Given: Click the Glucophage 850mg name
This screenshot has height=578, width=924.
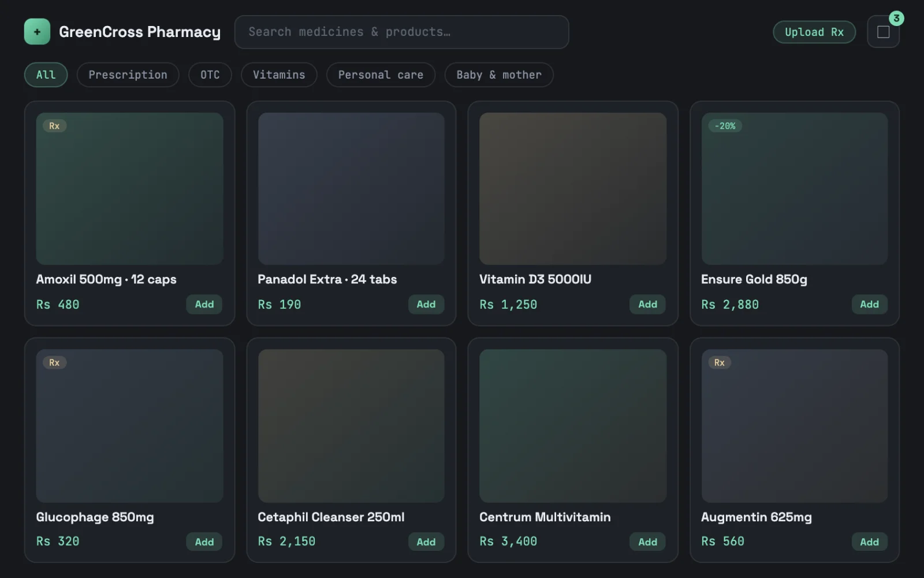Looking at the screenshot, I should [95, 517].
